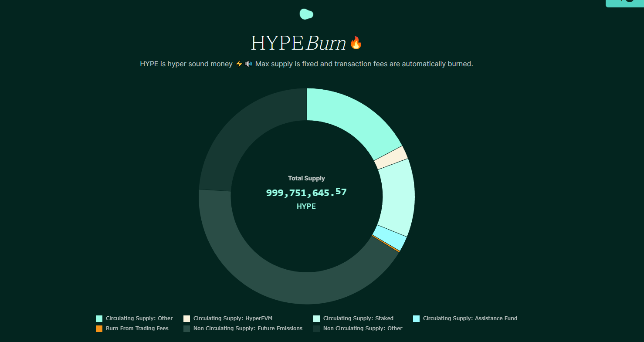Click the Hyperliquid blob logo at top

[x=306, y=14]
